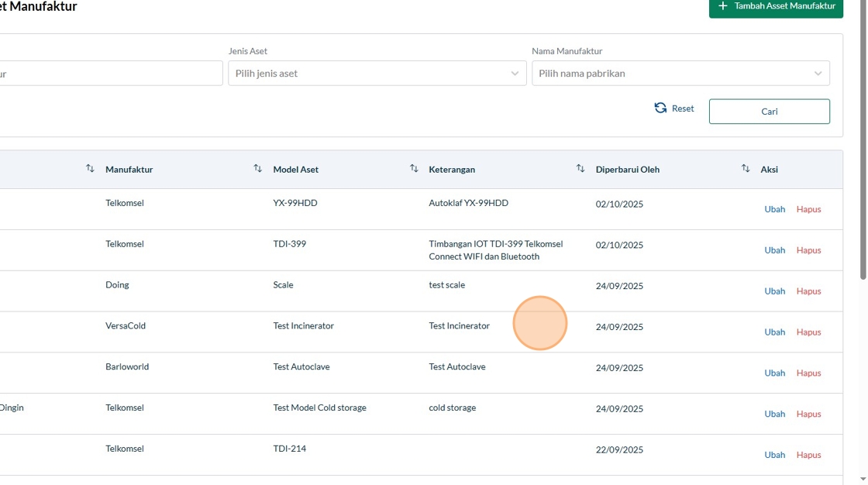
Task: Click the Reset refresh icon
Action: pos(660,108)
